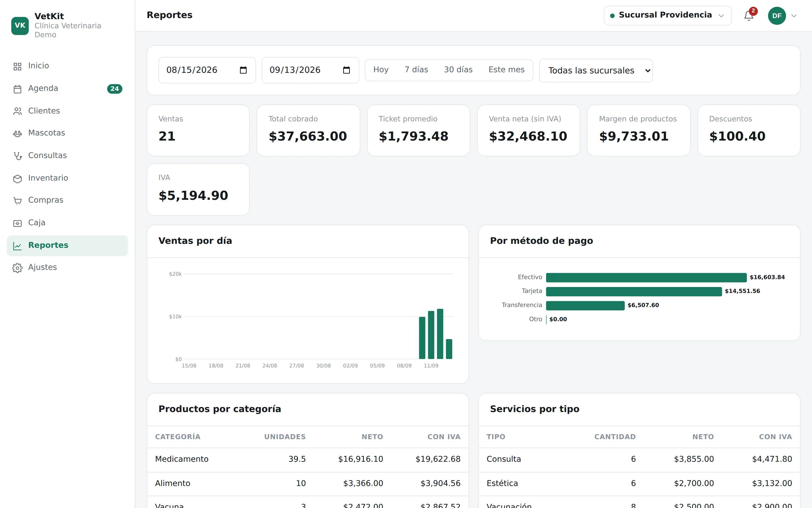Click the start date field 08/15/2026
This screenshot has height=508, width=812.
pyautogui.click(x=207, y=70)
